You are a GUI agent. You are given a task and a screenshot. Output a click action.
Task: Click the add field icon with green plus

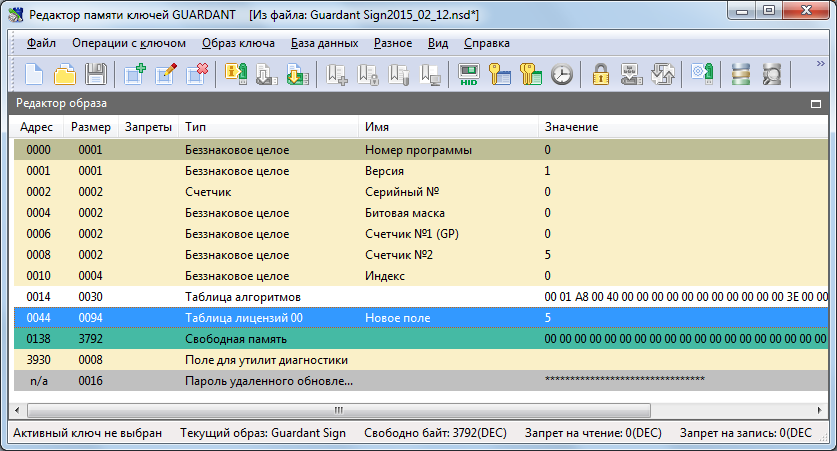pos(135,74)
